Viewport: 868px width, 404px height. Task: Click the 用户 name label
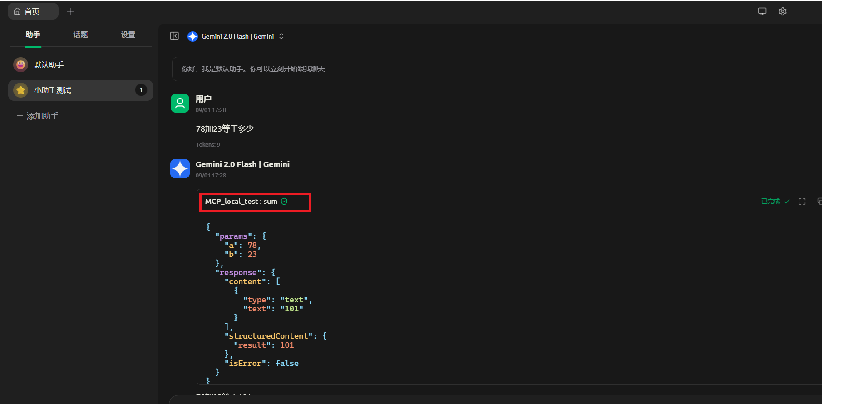[x=203, y=99]
